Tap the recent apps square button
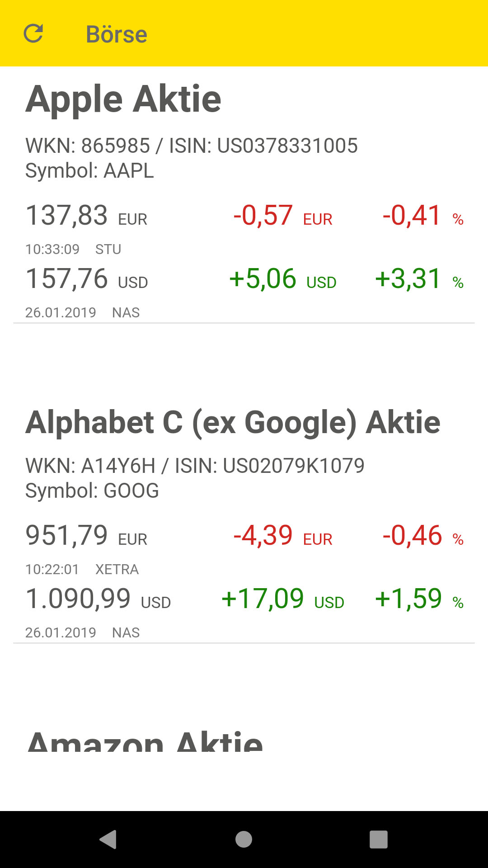 379,840
